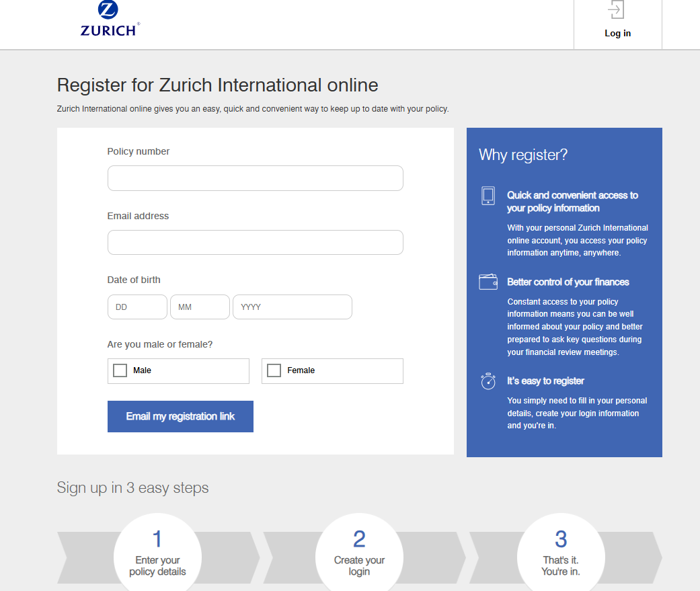This screenshot has width=700, height=591.
Task: Click the Log in door icon
Action: 617,11
